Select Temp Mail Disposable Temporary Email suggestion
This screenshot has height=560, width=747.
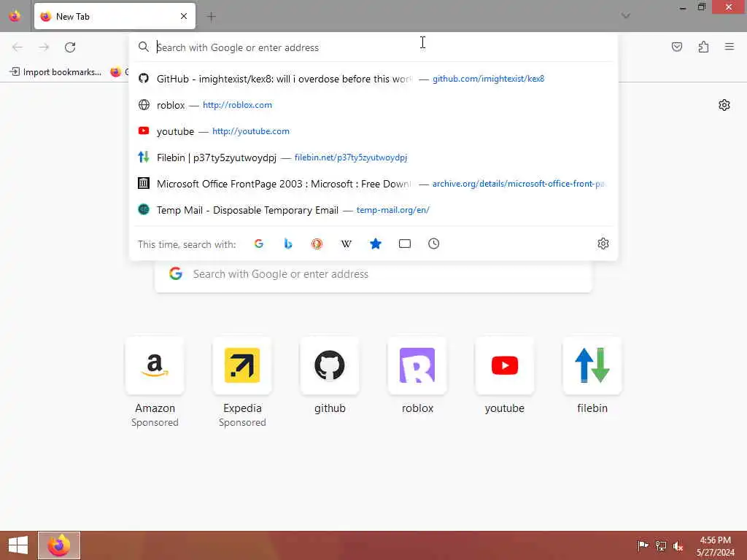[373, 209]
